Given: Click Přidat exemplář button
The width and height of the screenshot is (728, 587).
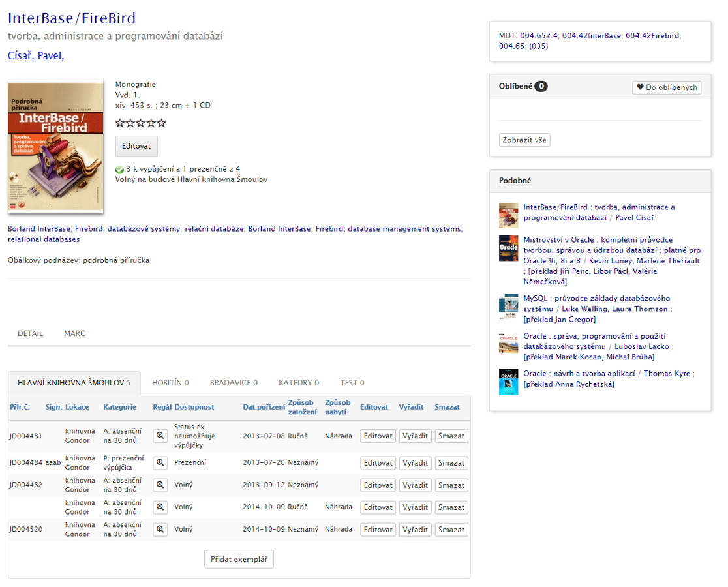Looking at the screenshot, I should coord(239,559).
